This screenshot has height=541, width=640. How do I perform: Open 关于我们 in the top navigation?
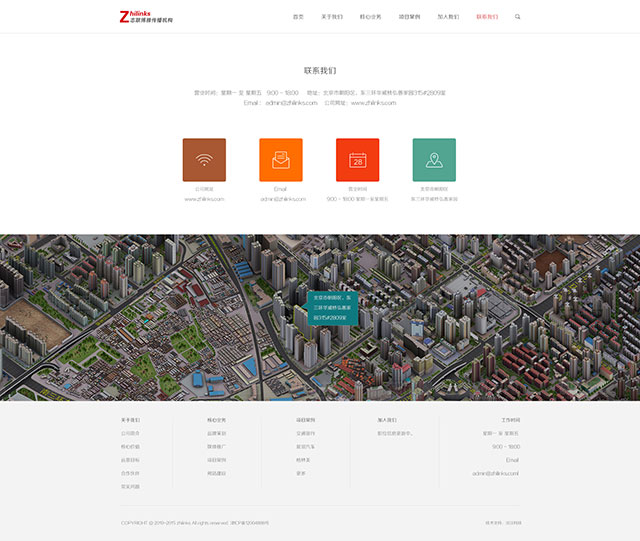point(331,17)
